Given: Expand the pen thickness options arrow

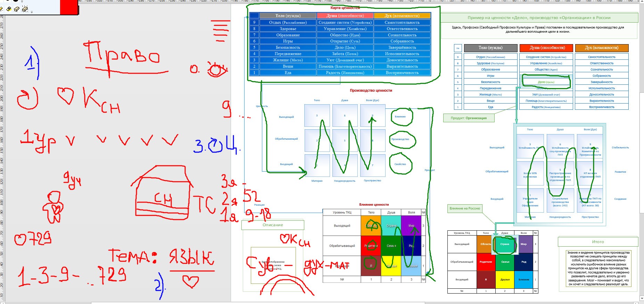Looking at the screenshot, I should [22, 2].
